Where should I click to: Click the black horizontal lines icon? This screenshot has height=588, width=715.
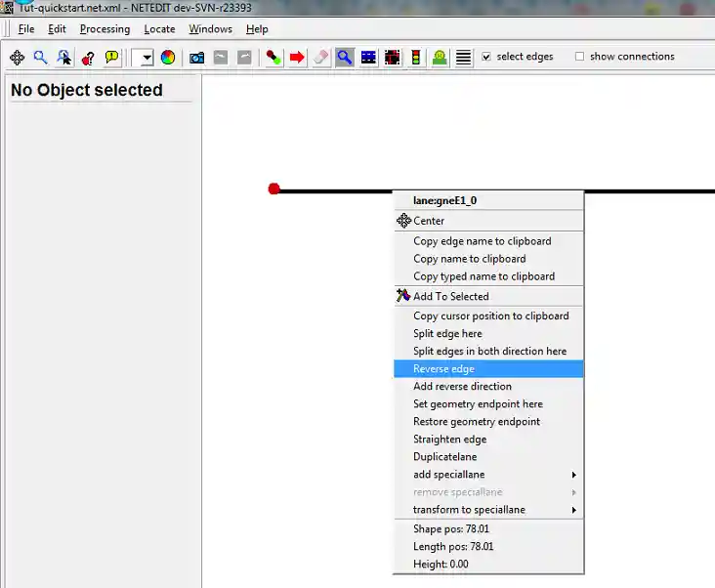pyautogui.click(x=463, y=58)
